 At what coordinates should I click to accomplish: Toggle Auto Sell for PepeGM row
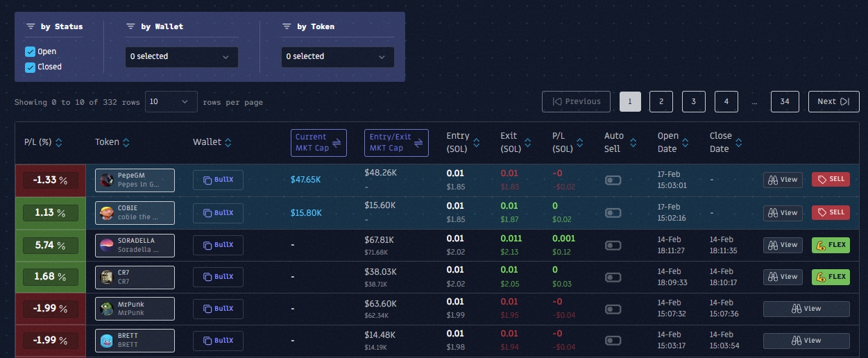click(x=613, y=180)
